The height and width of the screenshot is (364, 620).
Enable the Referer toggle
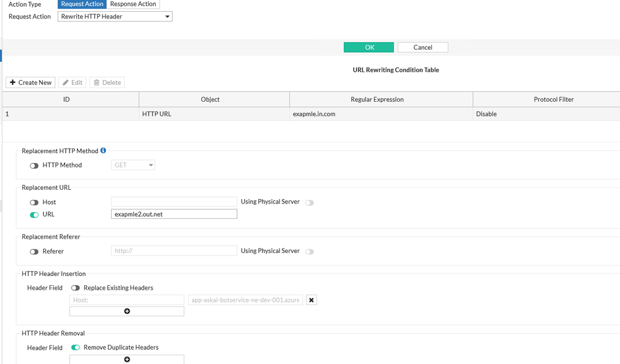click(x=34, y=252)
